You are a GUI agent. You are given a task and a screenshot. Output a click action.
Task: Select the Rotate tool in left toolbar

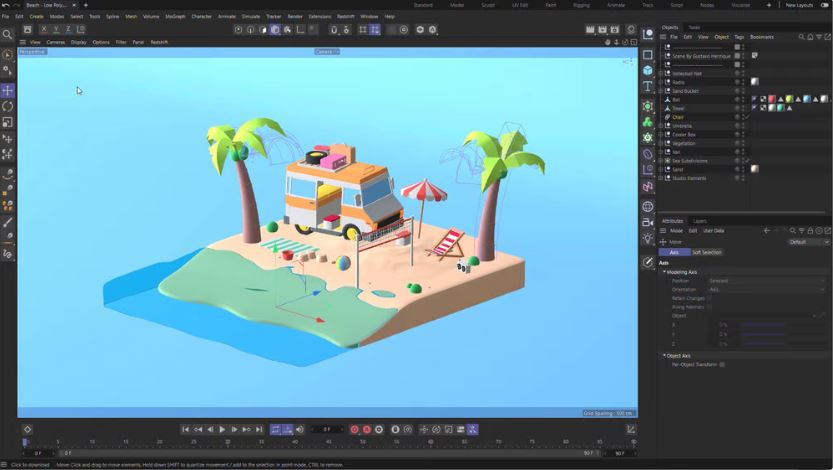(x=8, y=106)
